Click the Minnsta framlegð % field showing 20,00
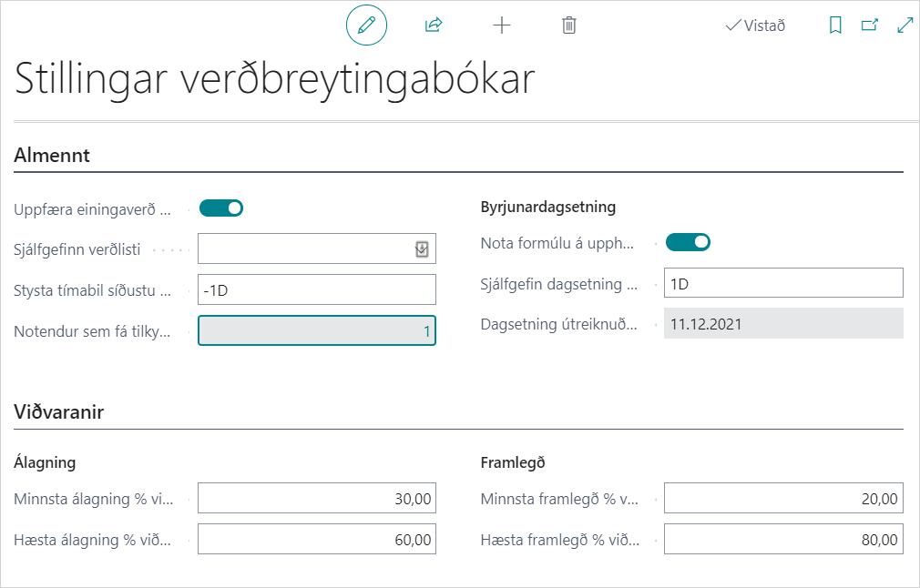920x588 pixels. (x=783, y=499)
